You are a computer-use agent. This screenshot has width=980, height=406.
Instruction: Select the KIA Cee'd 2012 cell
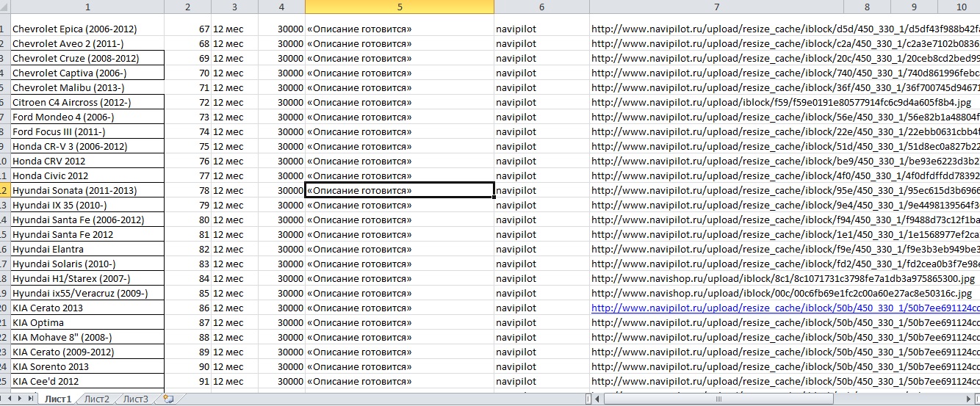coord(87,381)
